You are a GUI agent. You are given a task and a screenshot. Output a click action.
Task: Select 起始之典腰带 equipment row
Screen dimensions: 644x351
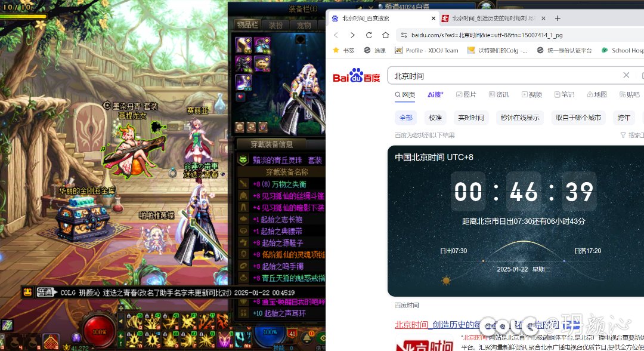click(281, 231)
